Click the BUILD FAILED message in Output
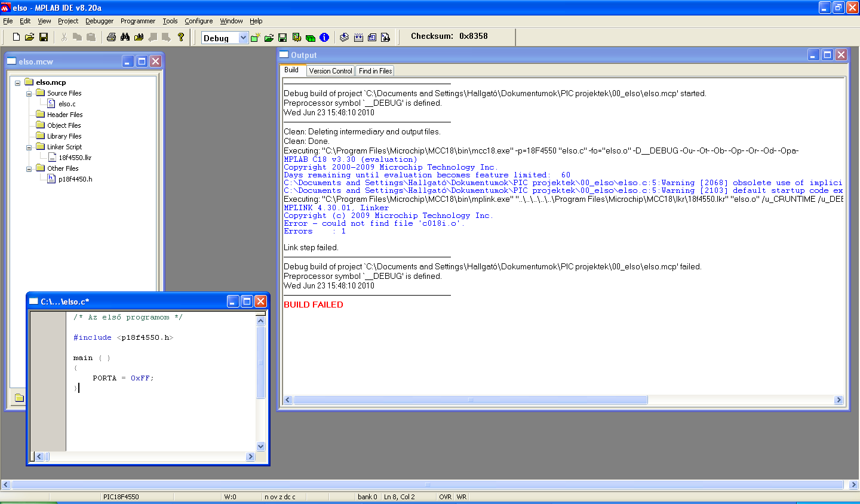The height and width of the screenshot is (504, 860). [314, 305]
